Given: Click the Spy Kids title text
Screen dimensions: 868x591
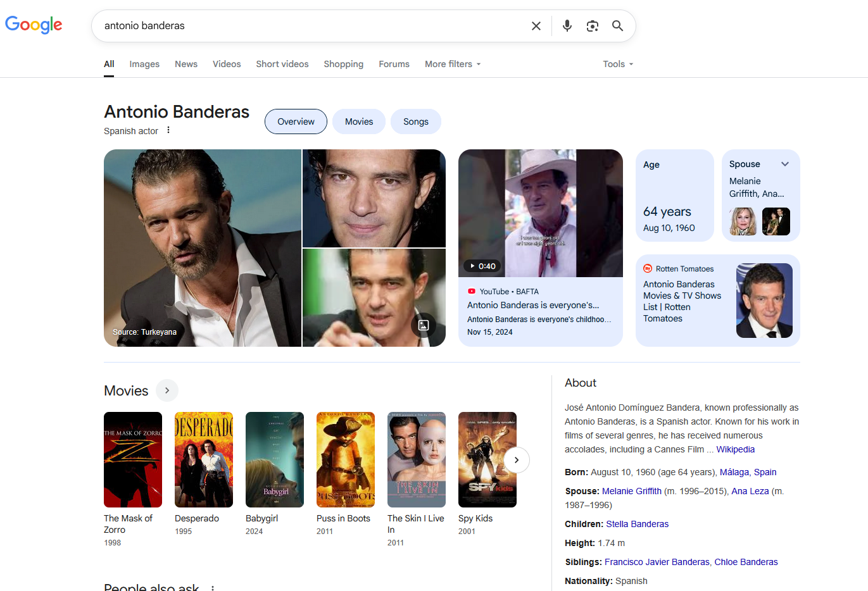Looking at the screenshot, I should tap(475, 518).
